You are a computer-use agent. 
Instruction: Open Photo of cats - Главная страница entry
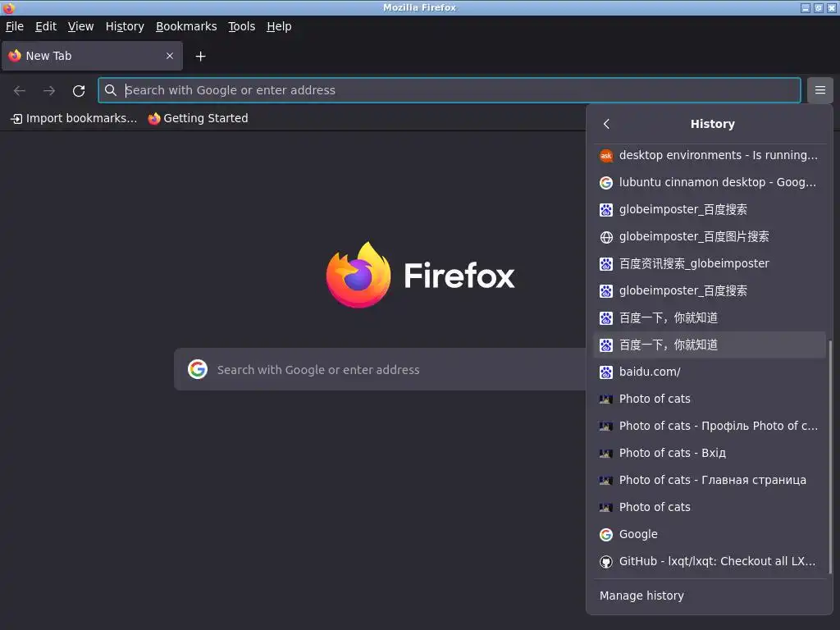pos(710,480)
